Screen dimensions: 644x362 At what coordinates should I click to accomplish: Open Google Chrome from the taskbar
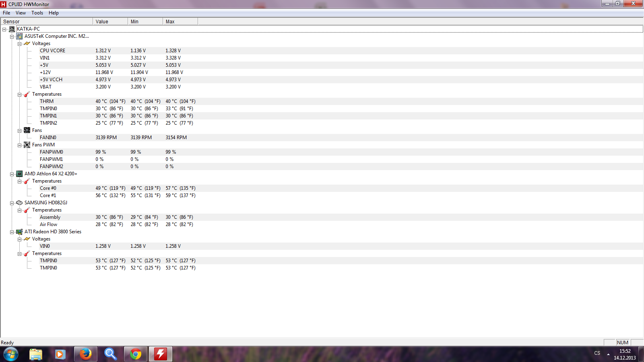[x=136, y=354]
